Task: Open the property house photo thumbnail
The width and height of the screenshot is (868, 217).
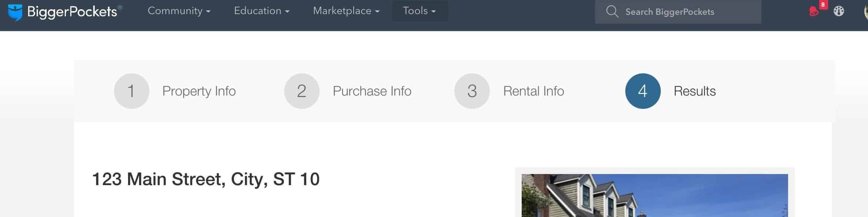Action: point(655,196)
